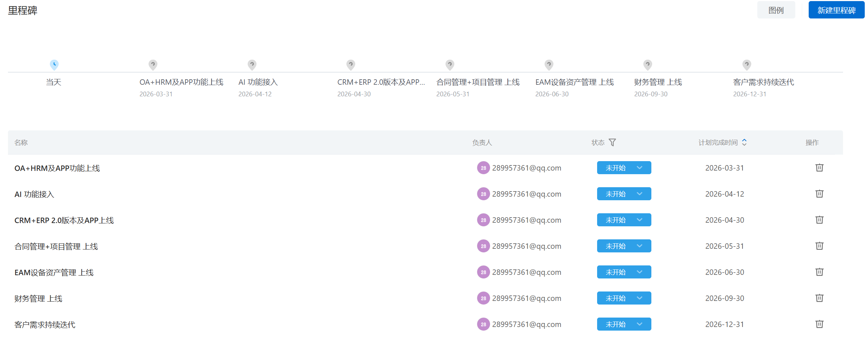The height and width of the screenshot is (344, 868).
Task: Delete the OA+HRM及APP功能上线 milestone
Action: (819, 168)
